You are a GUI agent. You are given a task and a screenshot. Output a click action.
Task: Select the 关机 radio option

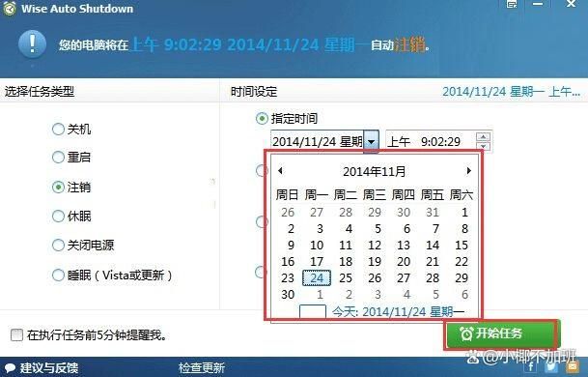[58, 130]
